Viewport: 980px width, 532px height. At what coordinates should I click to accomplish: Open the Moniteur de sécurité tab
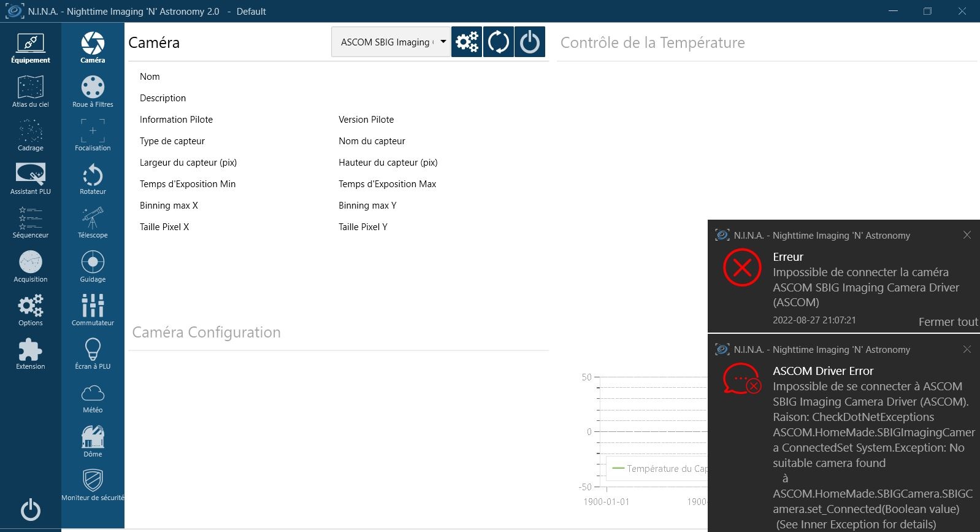pos(93,485)
